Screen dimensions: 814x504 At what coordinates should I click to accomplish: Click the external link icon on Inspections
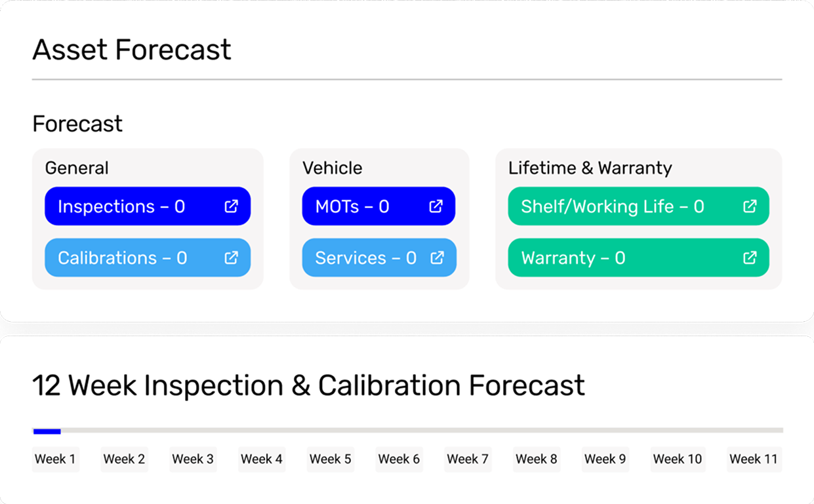point(231,206)
